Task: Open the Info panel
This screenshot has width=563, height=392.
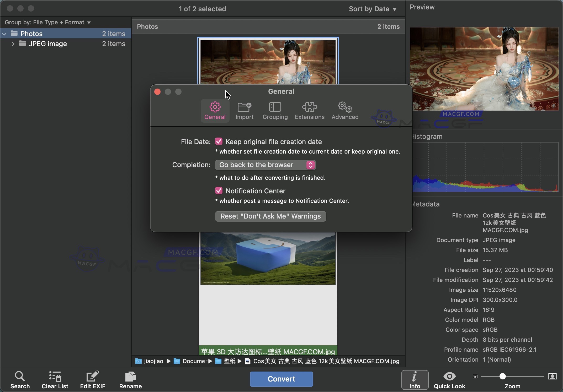Action: click(415, 379)
